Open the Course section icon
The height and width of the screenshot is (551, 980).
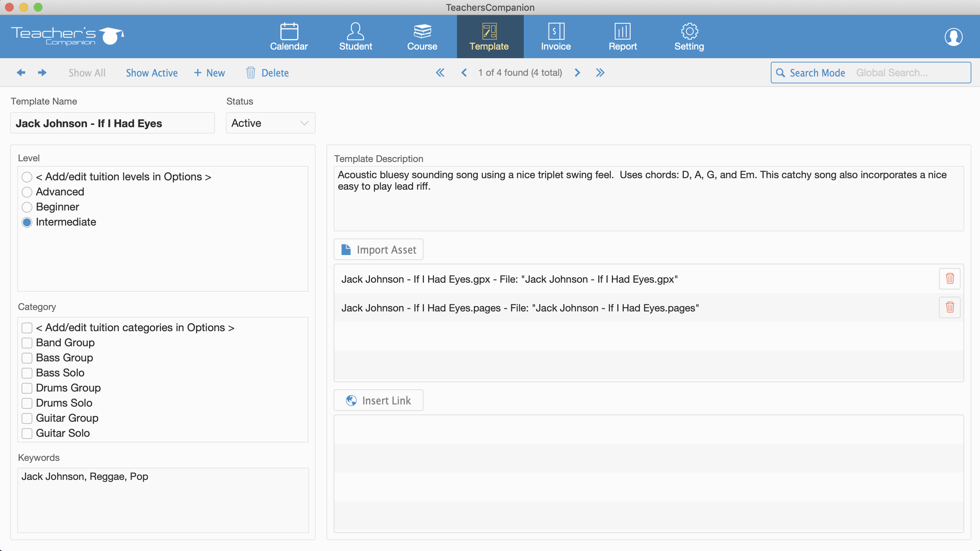(422, 31)
